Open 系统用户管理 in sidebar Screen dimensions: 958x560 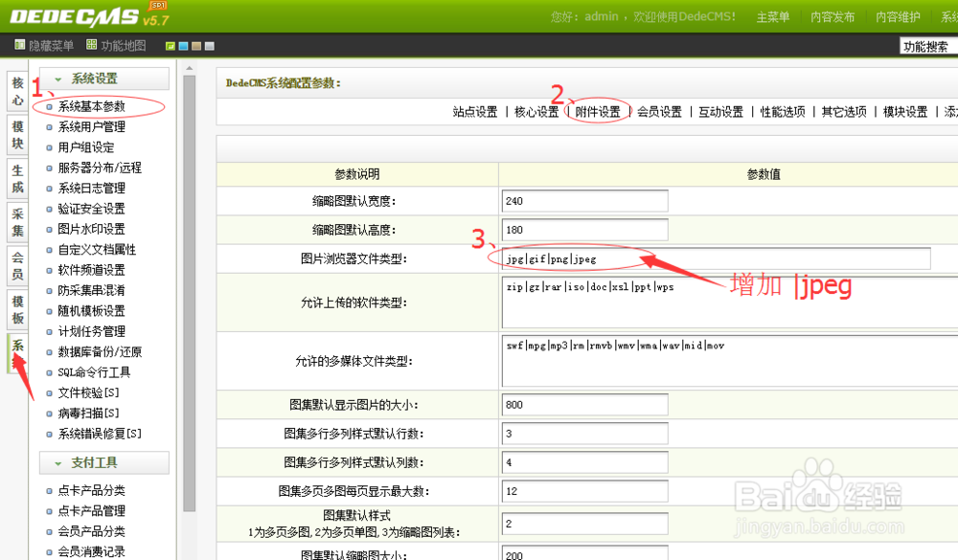click(x=92, y=127)
